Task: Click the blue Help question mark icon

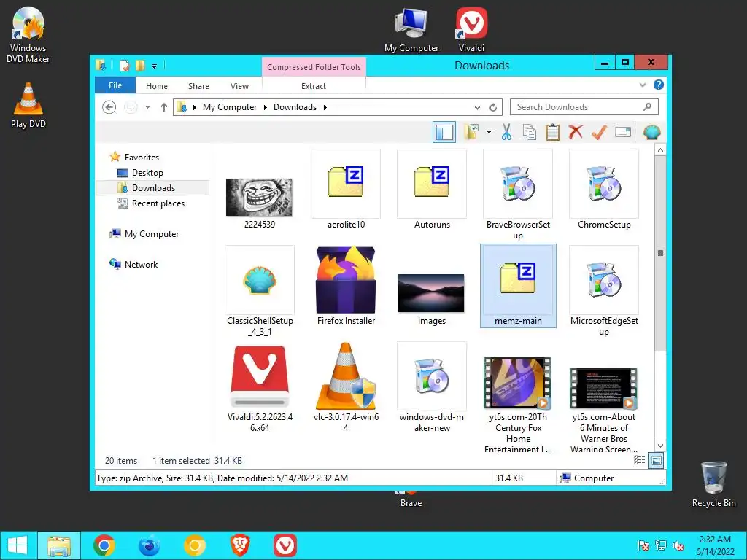Action: coord(659,85)
